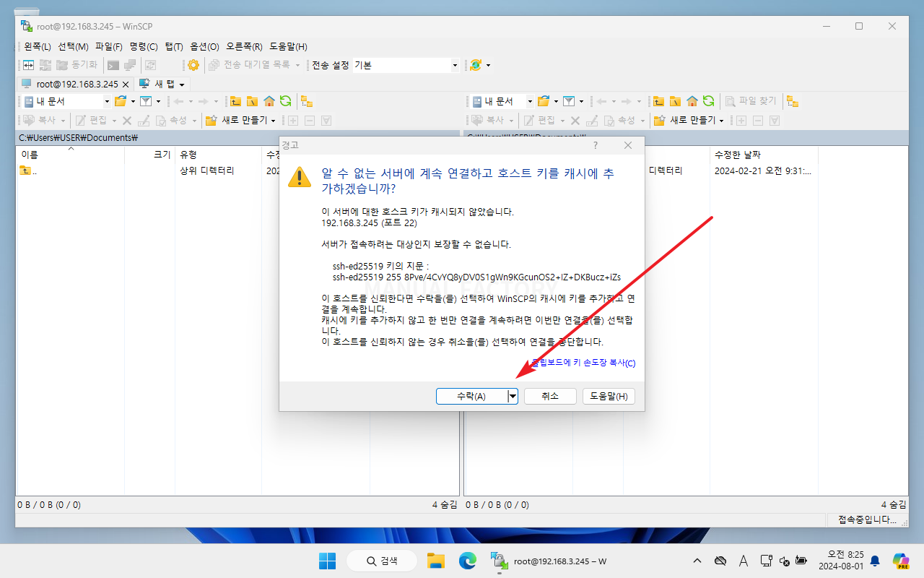Screen dimensions: 924x578
Task: Open the 명령(C) menu
Action: pyautogui.click(x=144, y=46)
